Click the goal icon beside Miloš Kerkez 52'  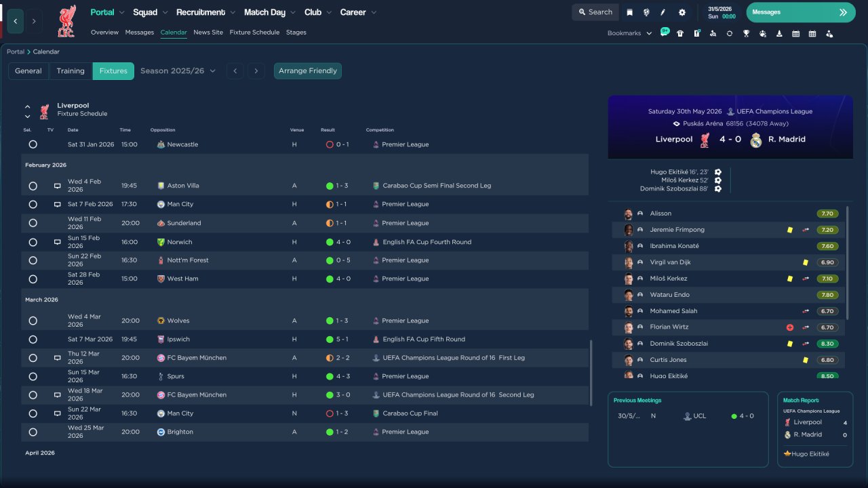pos(718,180)
